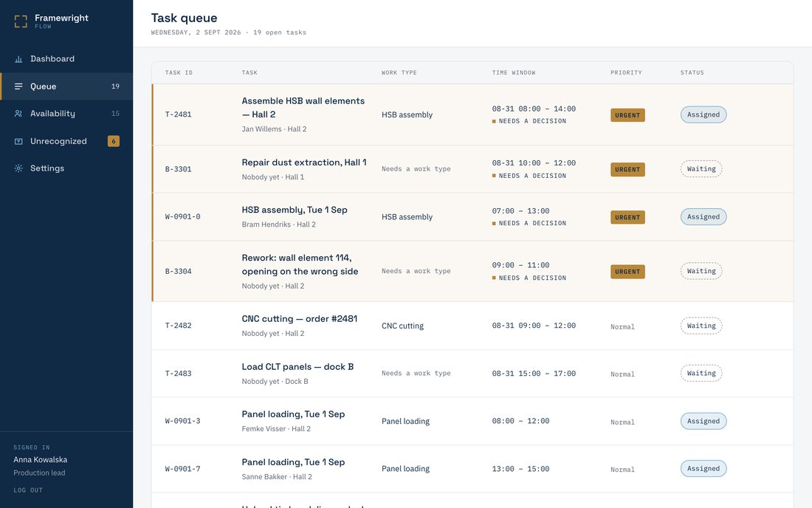Click task ID T-2481

pyautogui.click(x=178, y=114)
